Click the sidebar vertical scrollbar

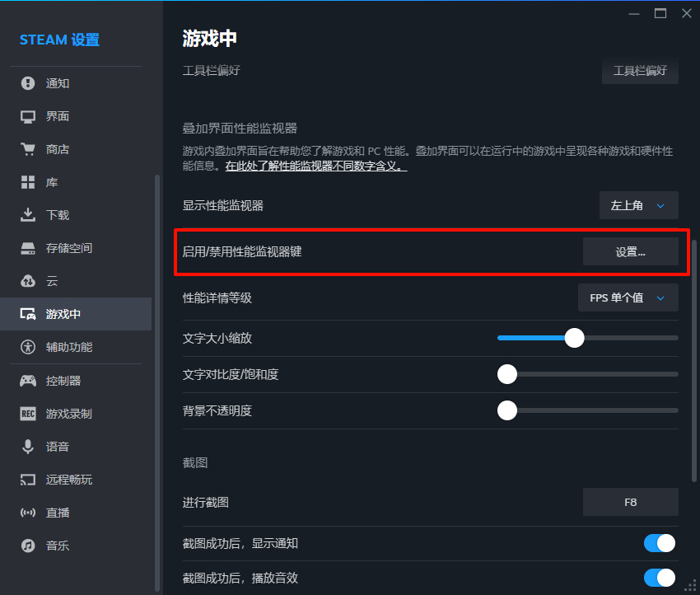pos(157,383)
